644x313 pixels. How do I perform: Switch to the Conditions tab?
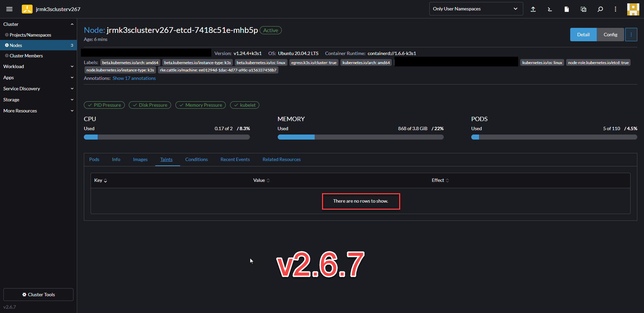[x=196, y=159]
